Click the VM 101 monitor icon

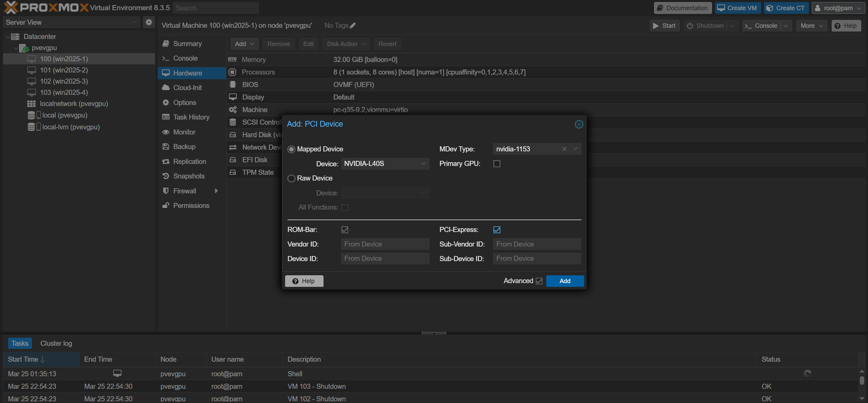tap(32, 70)
